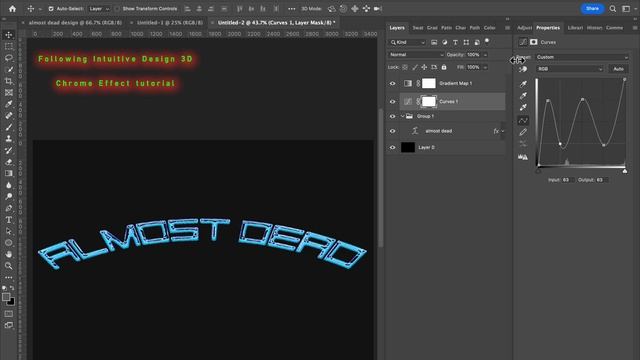Enable the Auto-Select checkbox
The height and width of the screenshot is (360, 640).
pyautogui.click(x=51, y=9)
